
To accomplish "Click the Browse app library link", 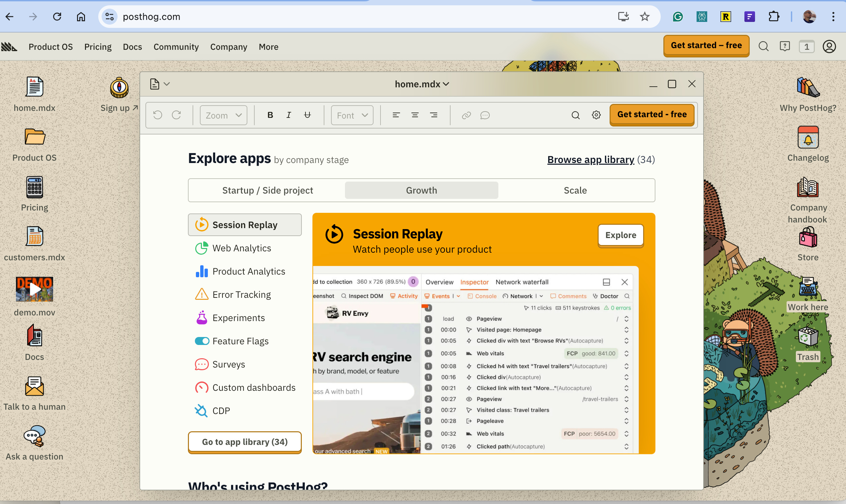I will (x=590, y=160).
